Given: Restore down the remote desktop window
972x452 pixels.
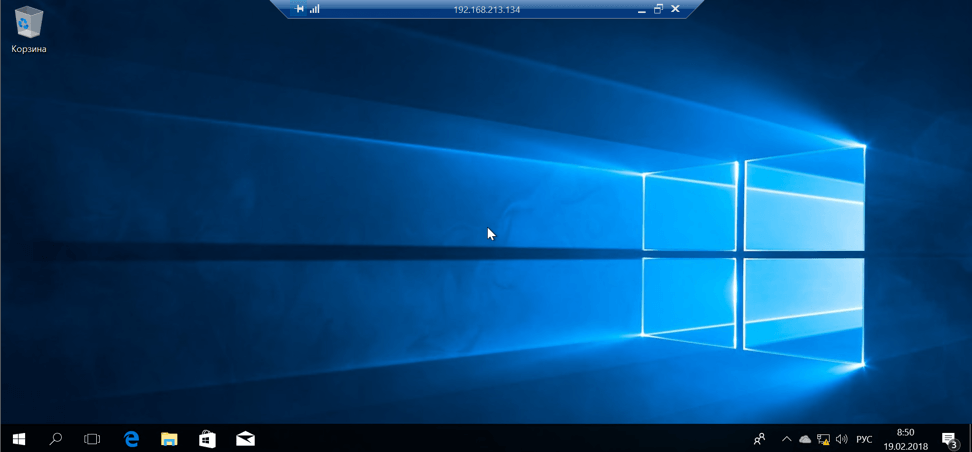Looking at the screenshot, I should [658, 9].
